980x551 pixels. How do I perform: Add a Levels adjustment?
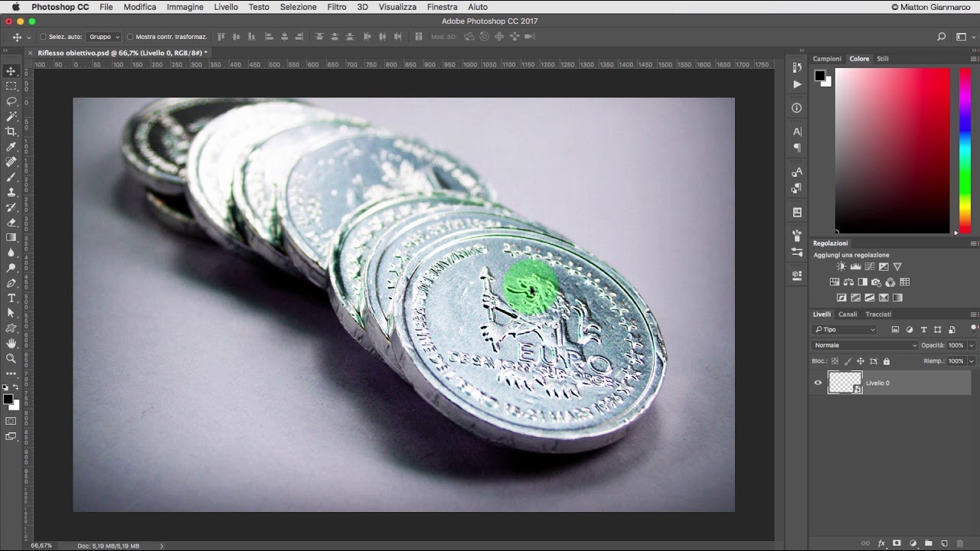855,266
